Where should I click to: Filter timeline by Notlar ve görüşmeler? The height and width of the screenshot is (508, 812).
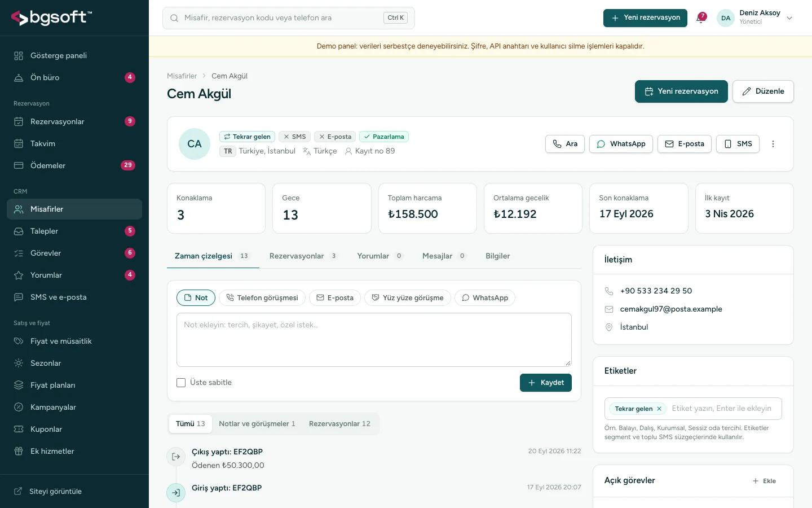coord(257,423)
